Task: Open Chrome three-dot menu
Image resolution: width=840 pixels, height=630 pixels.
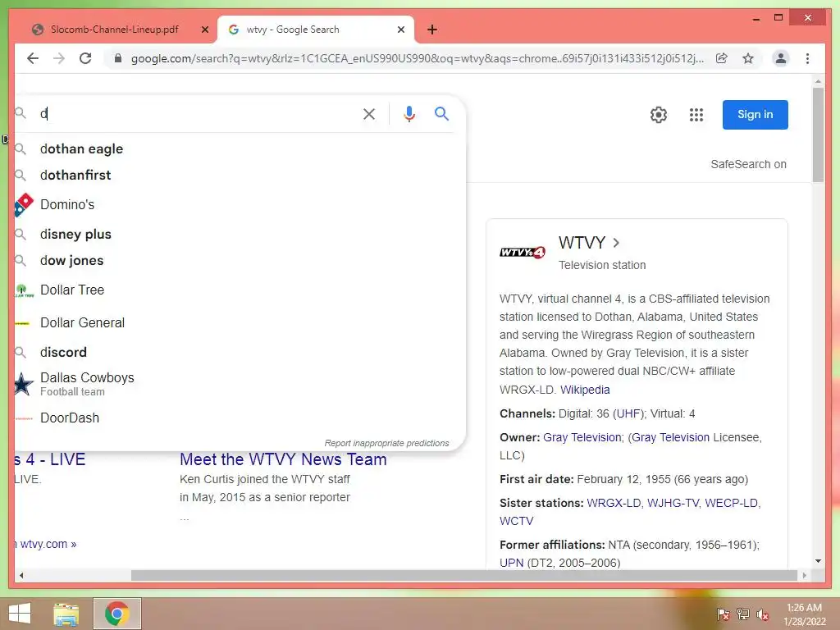Action: pos(807,58)
